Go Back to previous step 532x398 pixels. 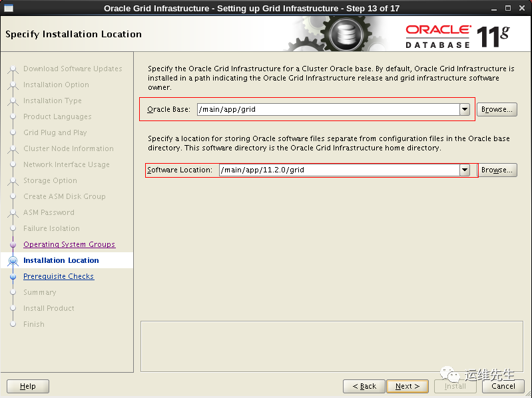pyautogui.click(x=364, y=386)
